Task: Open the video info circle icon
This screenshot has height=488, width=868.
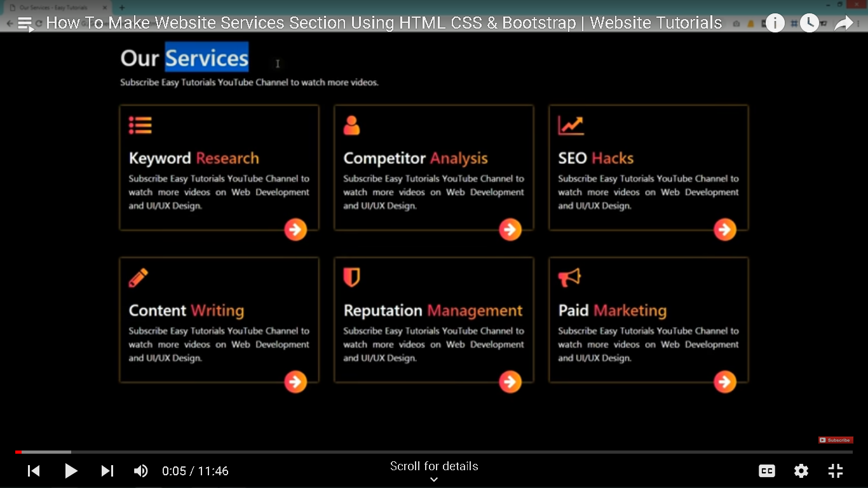Action: coord(775,23)
